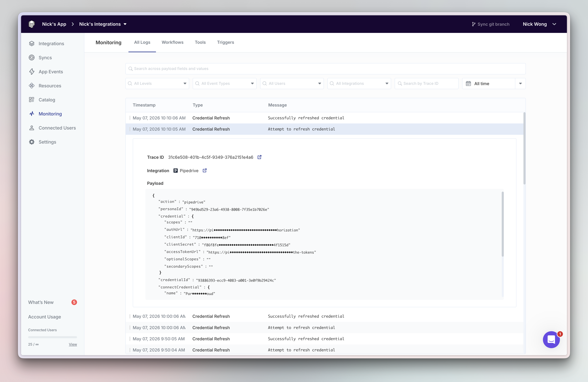This screenshot has height=382, width=588.
Task: Click the Nick's App breadcrumb
Action: click(x=54, y=24)
